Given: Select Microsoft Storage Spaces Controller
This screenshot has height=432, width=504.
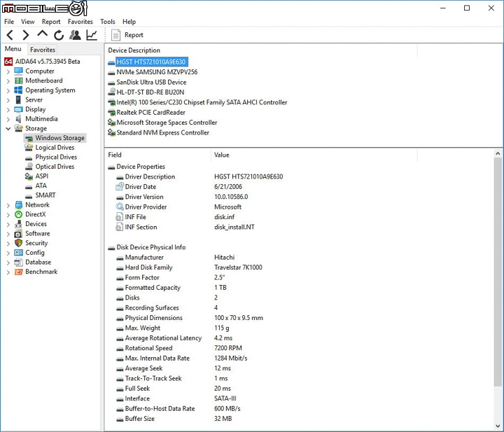Looking at the screenshot, I should pos(167,123).
